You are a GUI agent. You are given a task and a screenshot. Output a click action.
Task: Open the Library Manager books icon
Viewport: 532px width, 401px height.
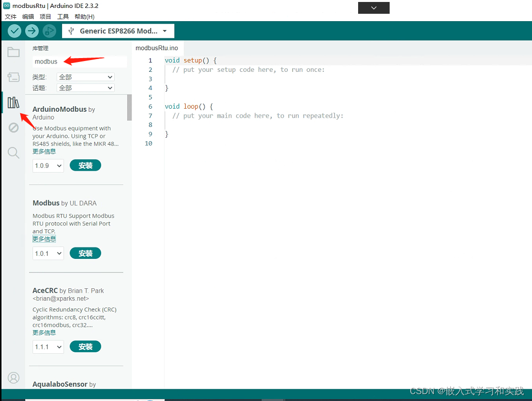pos(14,102)
